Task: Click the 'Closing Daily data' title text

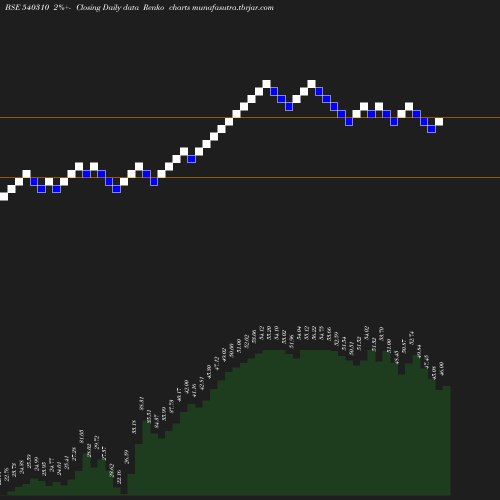Action: tap(107, 7)
